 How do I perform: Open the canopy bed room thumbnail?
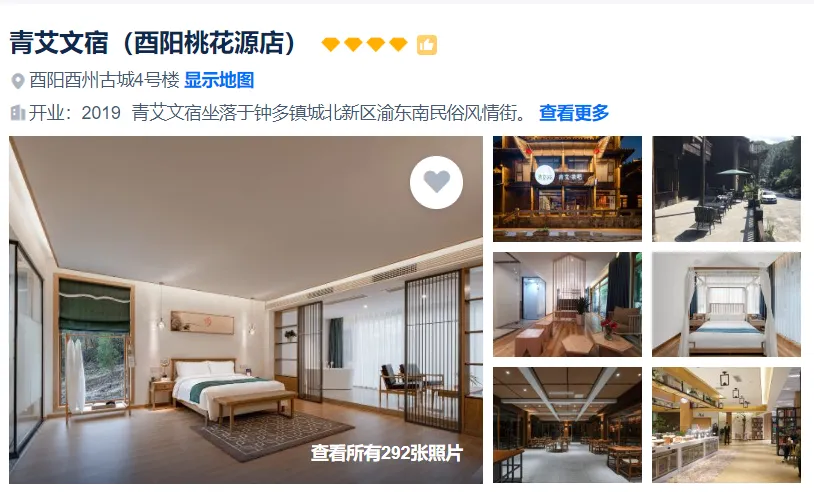tap(726, 305)
